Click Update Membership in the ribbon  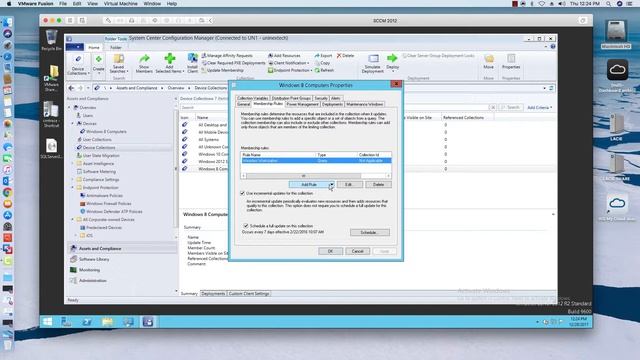[222, 70]
